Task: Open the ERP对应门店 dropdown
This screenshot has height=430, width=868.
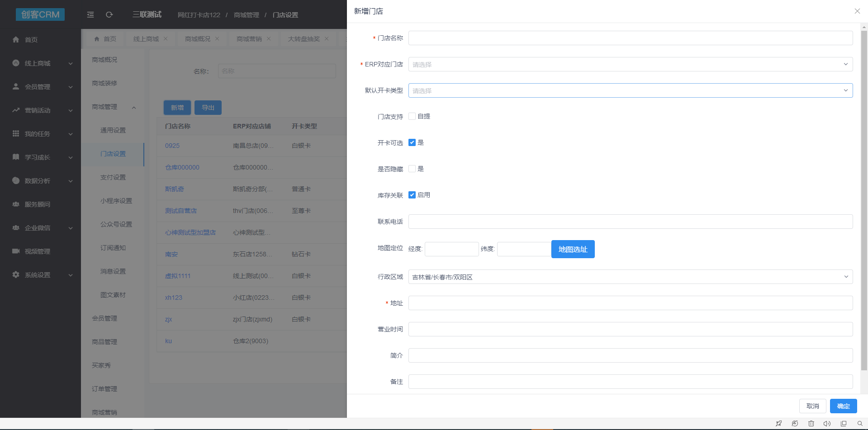Action: 631,64
